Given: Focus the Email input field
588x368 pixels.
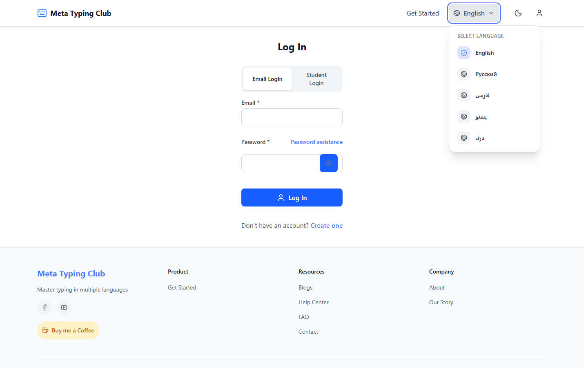Looking at the screenshot, I should (x=292, y=117).
